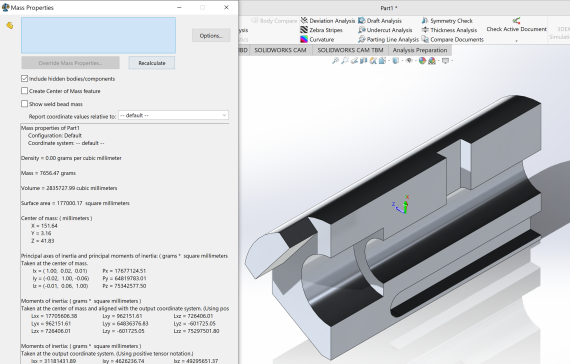
Task: Open Report coordinate values relative to dropdown
Action: tap(173, 115)
